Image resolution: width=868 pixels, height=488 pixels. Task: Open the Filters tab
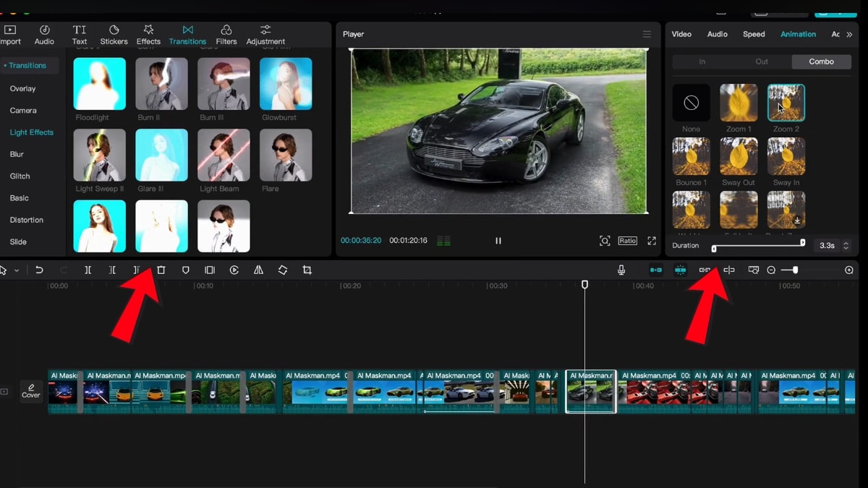click(x=226, y=35)
